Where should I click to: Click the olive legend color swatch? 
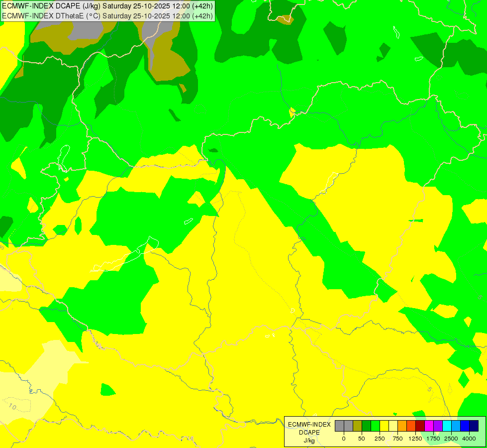pos(358,426)
